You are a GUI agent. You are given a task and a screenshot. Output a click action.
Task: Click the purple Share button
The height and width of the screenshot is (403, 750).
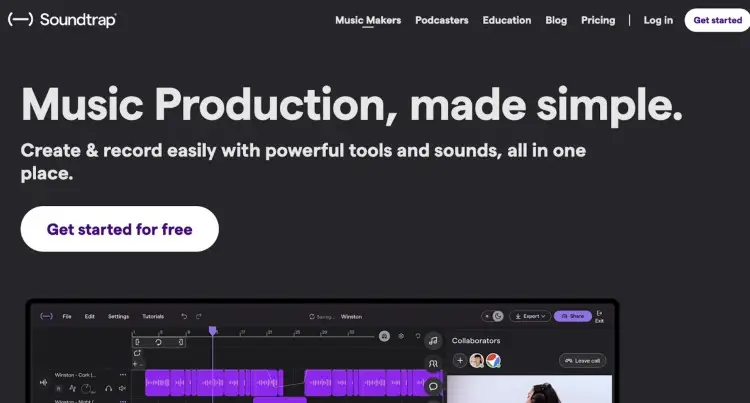coord(573,316)
